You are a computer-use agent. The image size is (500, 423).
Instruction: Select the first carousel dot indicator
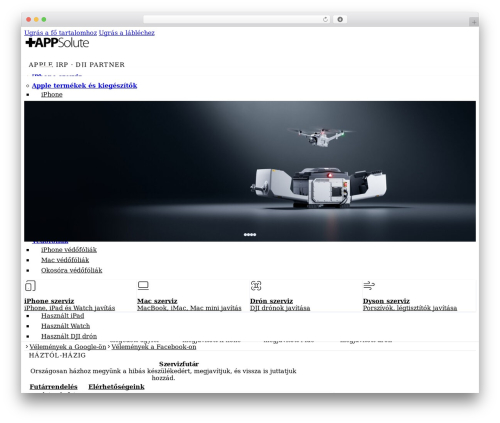tap(245, 235)
